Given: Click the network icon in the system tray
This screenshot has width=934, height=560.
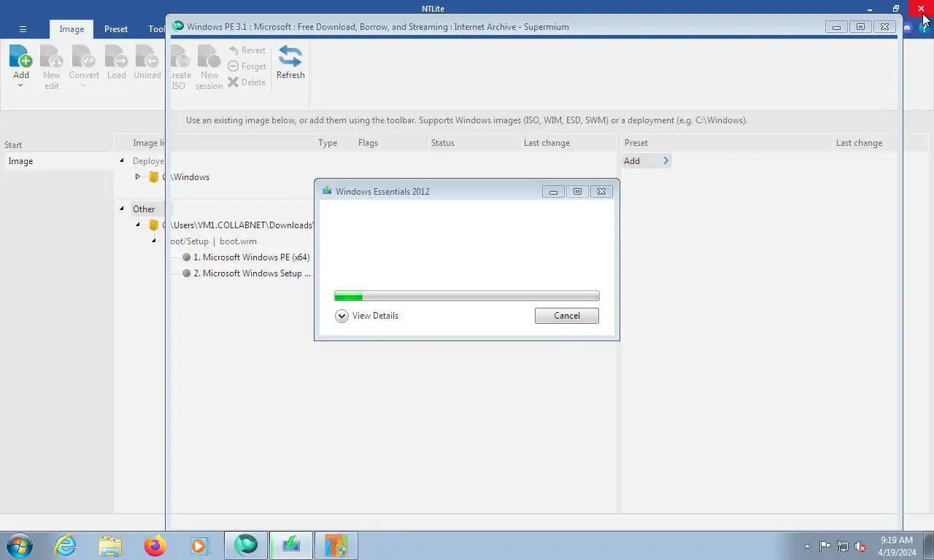Looking at the screenshot, I should (843, 546).
